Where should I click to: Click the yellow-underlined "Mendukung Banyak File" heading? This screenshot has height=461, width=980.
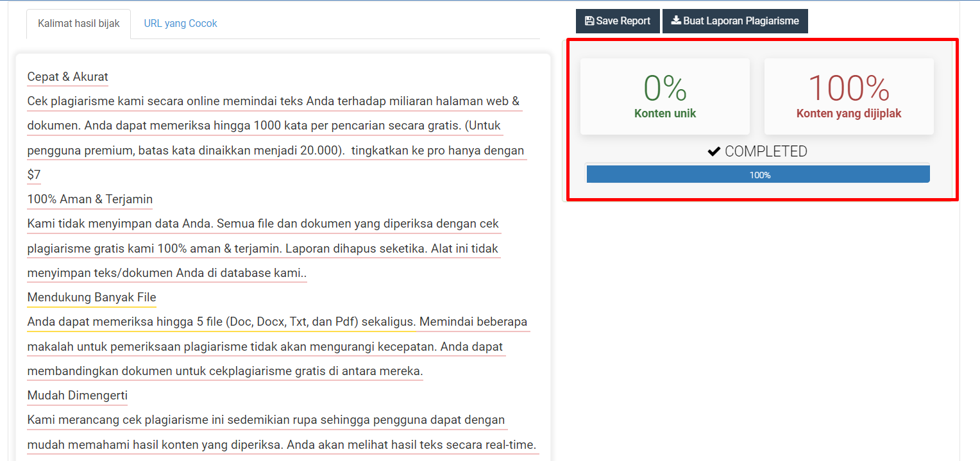pos(91,298)
